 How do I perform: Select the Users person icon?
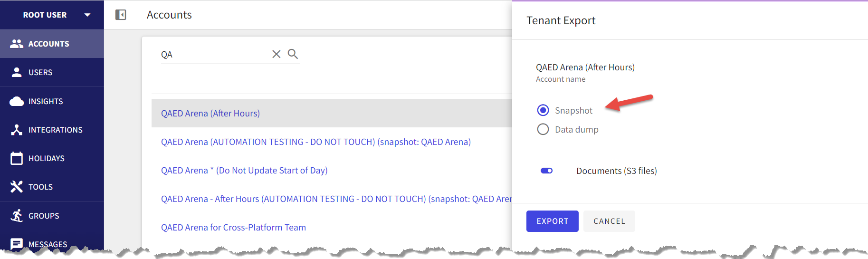[17, 72]
